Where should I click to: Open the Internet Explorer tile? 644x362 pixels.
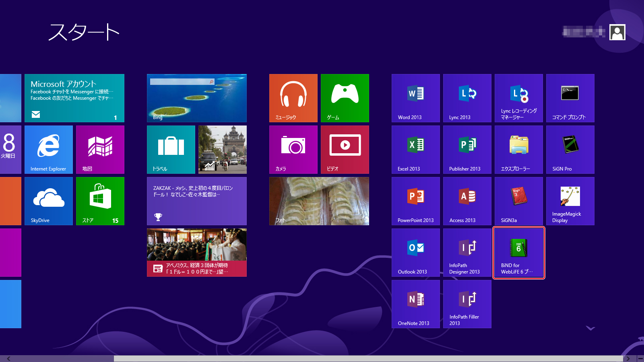tap(49, 150)
